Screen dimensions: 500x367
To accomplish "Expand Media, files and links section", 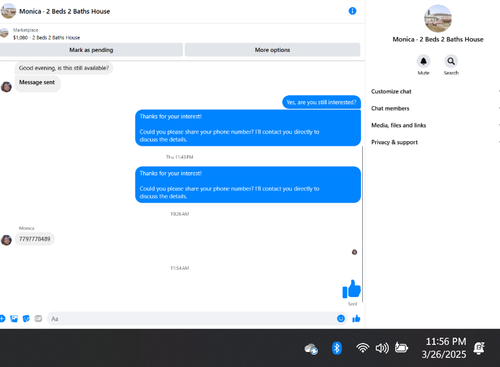I will coord(435,125).
